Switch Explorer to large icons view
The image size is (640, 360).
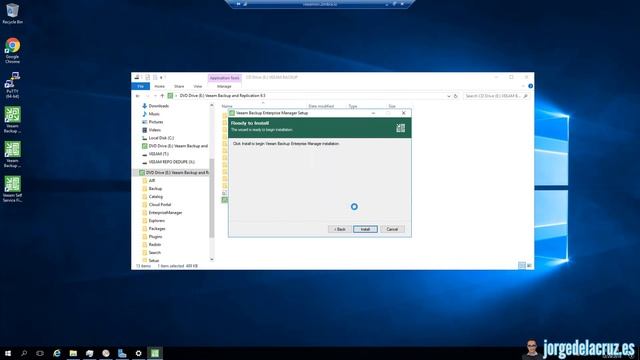click(529, 266)
